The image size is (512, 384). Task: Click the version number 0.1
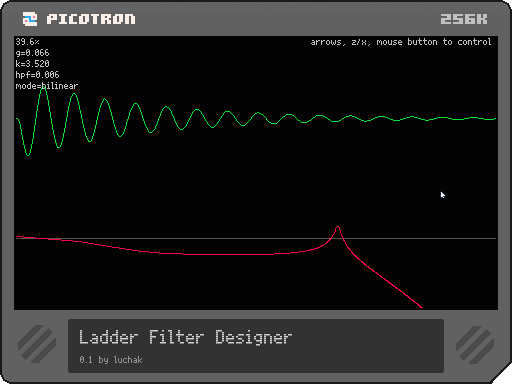coord(86,360)
